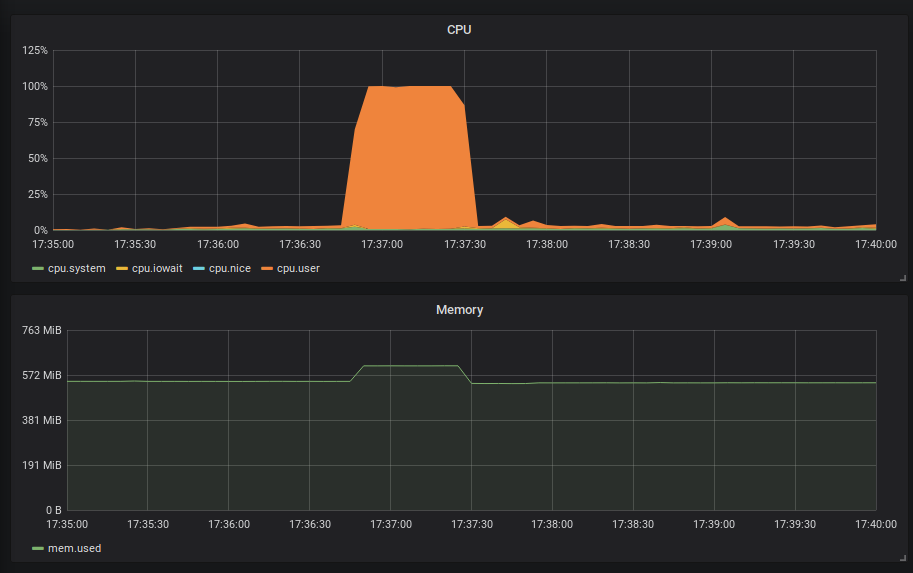Viewport: 913px width, 573px height.
Task: Click 17:35:30 on the Memory time axis
Action: [x=148, y=525]
